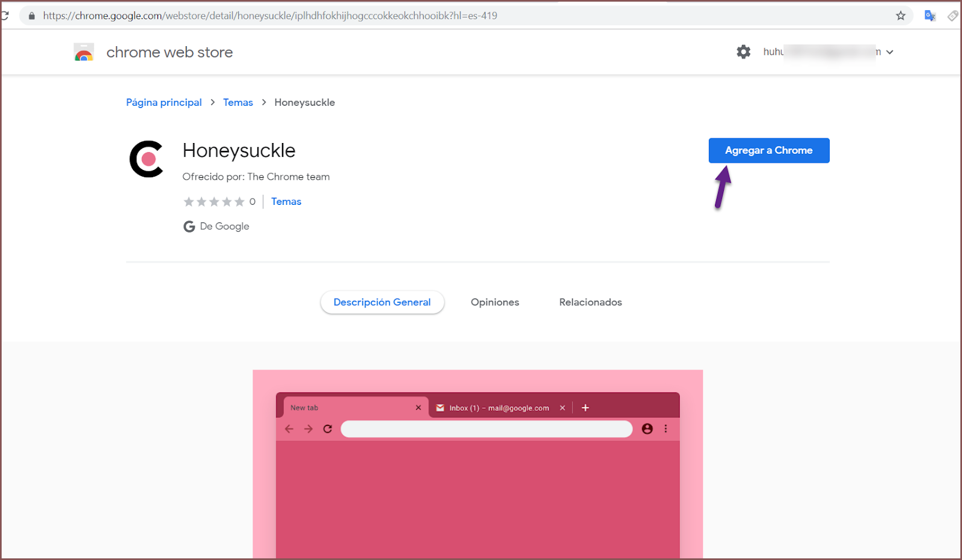Open the Google Translate extension icon
The height and width of the screenshot is (560, 962).
click(x=930, y=16)
